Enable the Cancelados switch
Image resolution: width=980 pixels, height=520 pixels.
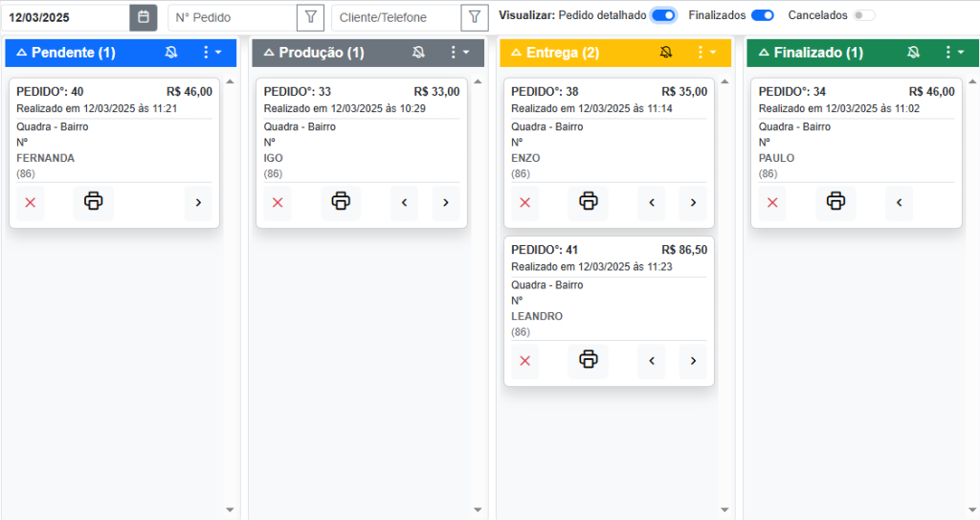point(863,15)
